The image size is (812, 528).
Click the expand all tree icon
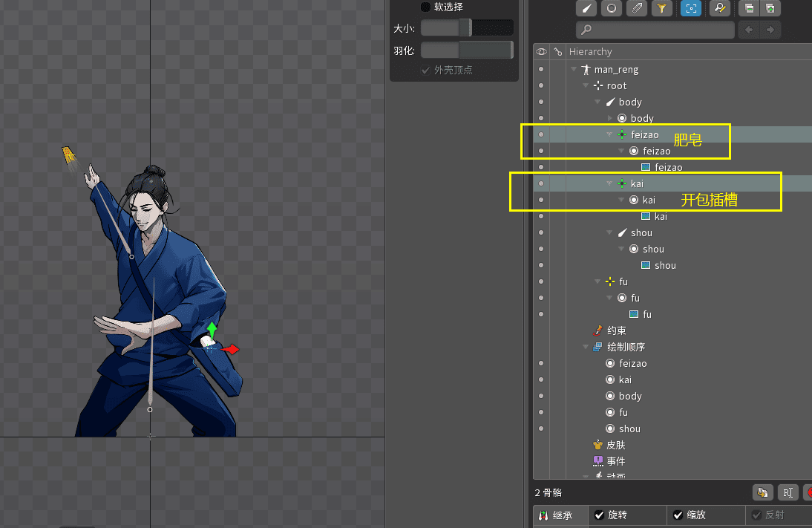[x=770, y=8]
